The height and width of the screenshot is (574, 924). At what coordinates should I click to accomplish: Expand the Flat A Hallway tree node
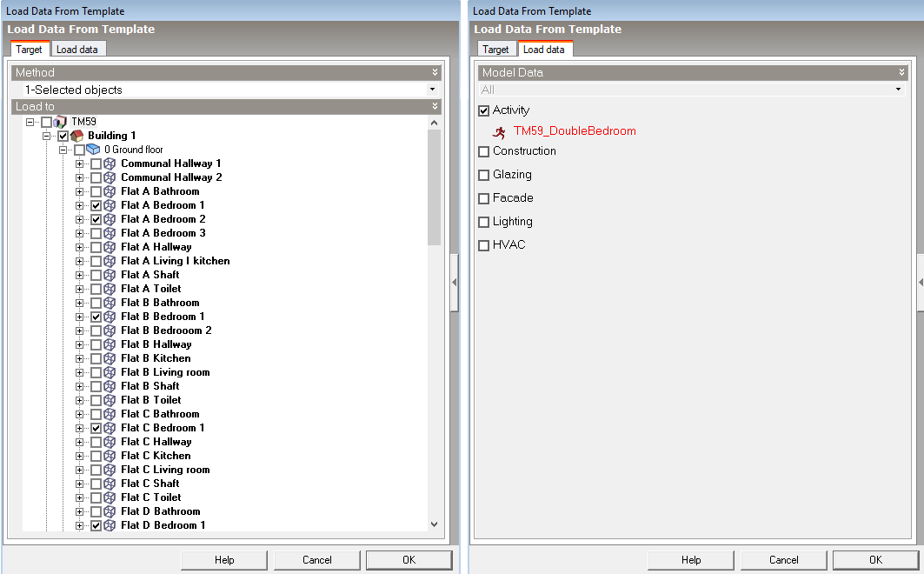(x=80, y=247)
